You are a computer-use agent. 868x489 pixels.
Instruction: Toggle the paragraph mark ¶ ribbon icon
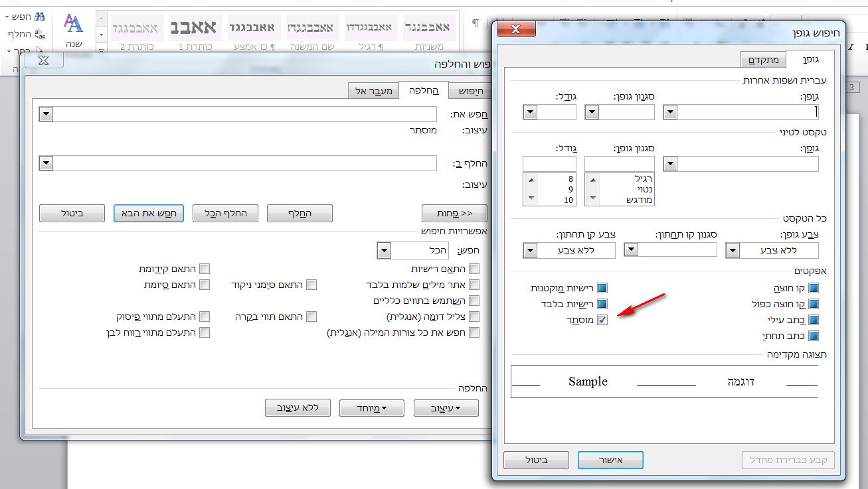tap(475, 23)
